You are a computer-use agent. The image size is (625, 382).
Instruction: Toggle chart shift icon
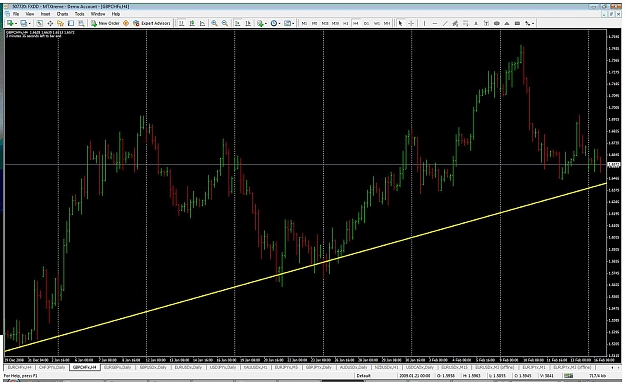248,23
